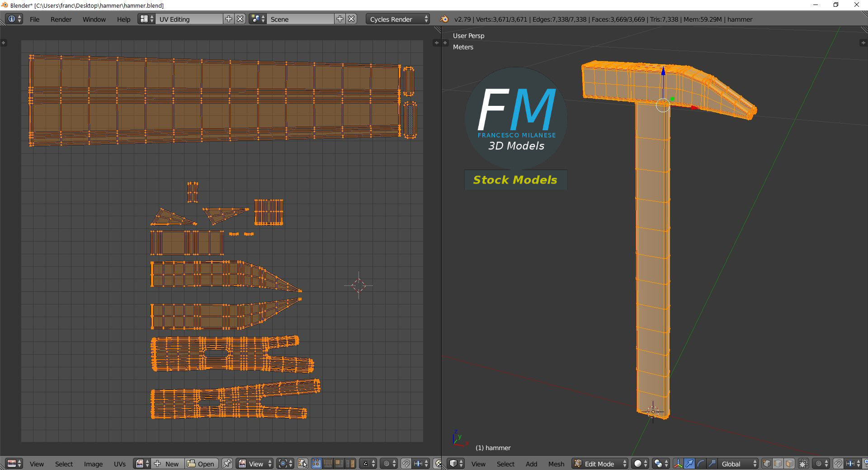Switch to face select mode in 3D view
The height and width of the screenshot is (470, 868).
(x=789, y=464)
